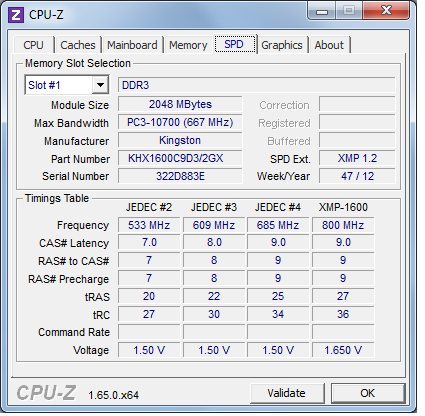425x416 pixels.
Task: Click the Serial Number field 322D883E
Action: [180, 176]
